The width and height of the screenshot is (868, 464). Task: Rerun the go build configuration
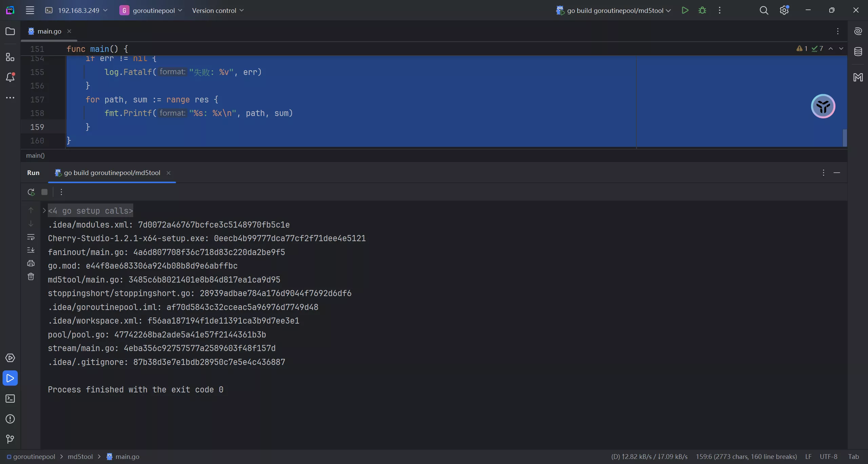point(31,192)
